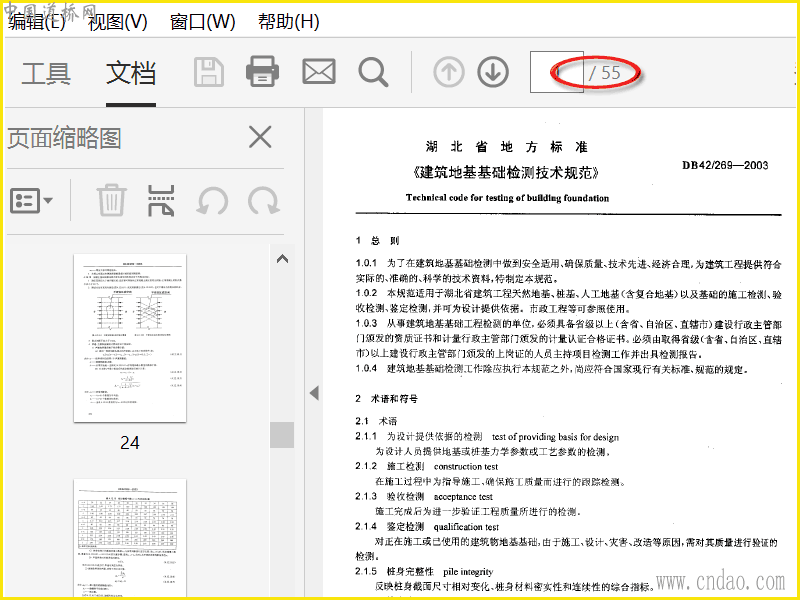Open the 视图(V) menu
800x600 pixels.
[117, 22]
